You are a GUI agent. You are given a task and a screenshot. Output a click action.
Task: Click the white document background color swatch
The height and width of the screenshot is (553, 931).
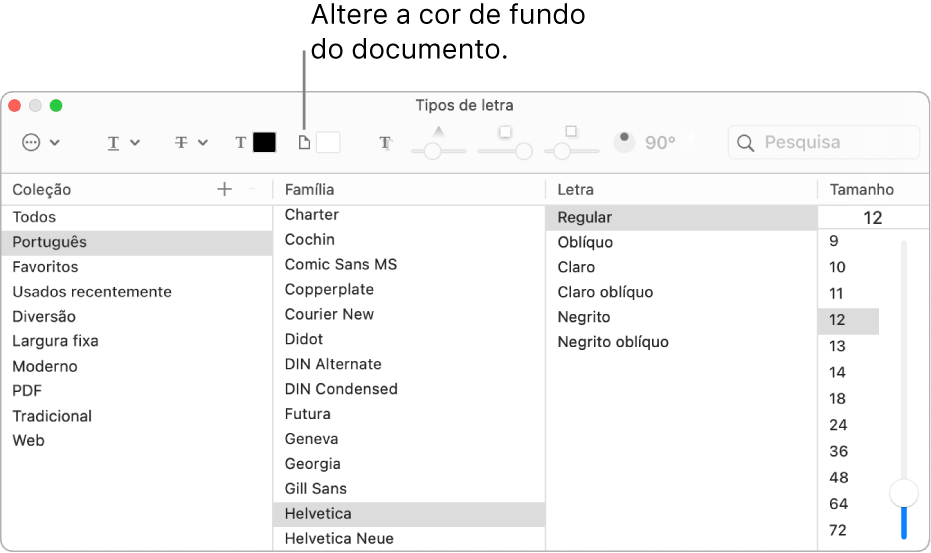328,143
